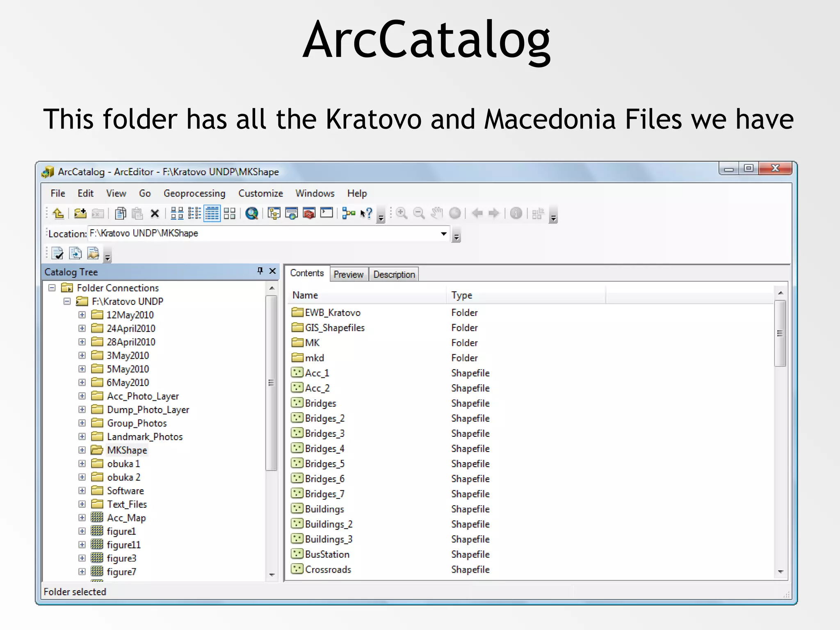Click the Create Thumbnail icon
This screenshot has width=840, height=630.
(x=538, y=214)
